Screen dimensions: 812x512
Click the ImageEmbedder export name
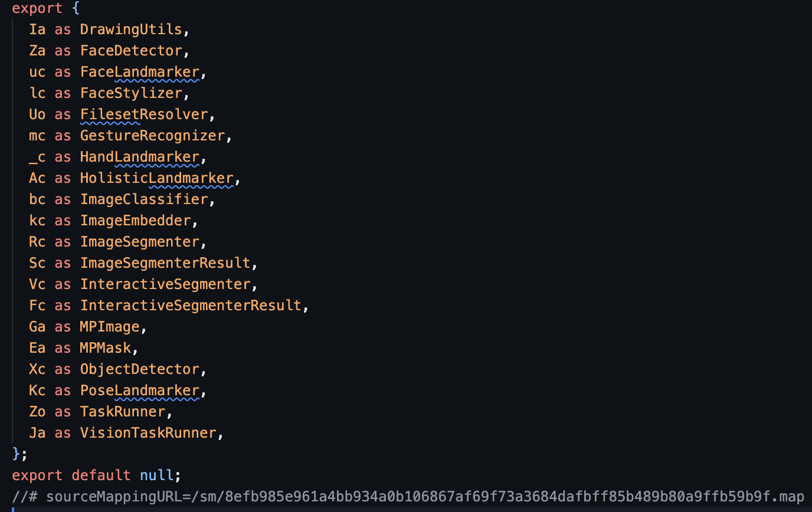(x=135, y=221)
